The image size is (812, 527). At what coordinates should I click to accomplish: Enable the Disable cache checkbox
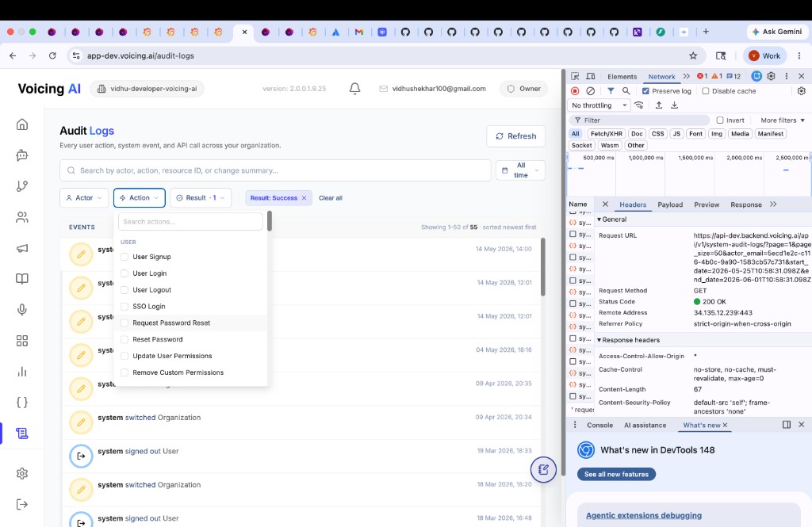click(x=705, y=91)
